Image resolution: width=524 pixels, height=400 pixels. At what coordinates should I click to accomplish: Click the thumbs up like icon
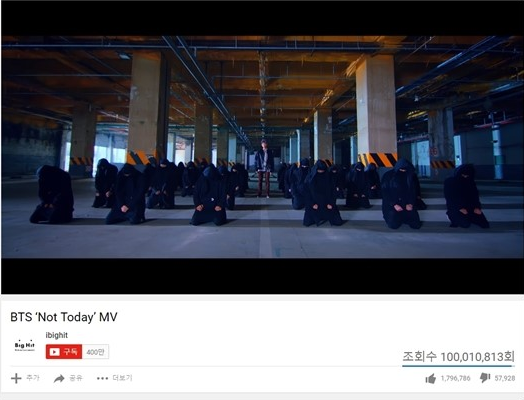point(431,379)
